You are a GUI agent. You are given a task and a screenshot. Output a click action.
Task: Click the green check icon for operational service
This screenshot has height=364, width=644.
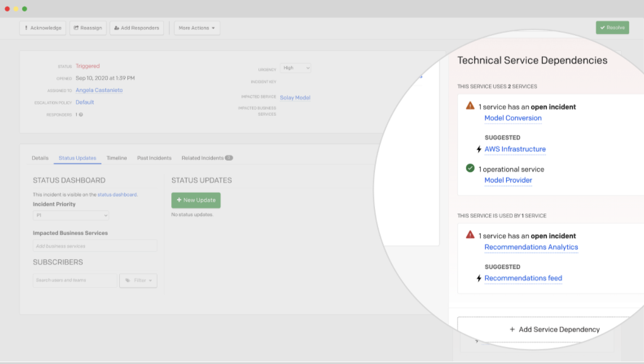point(470,168)
